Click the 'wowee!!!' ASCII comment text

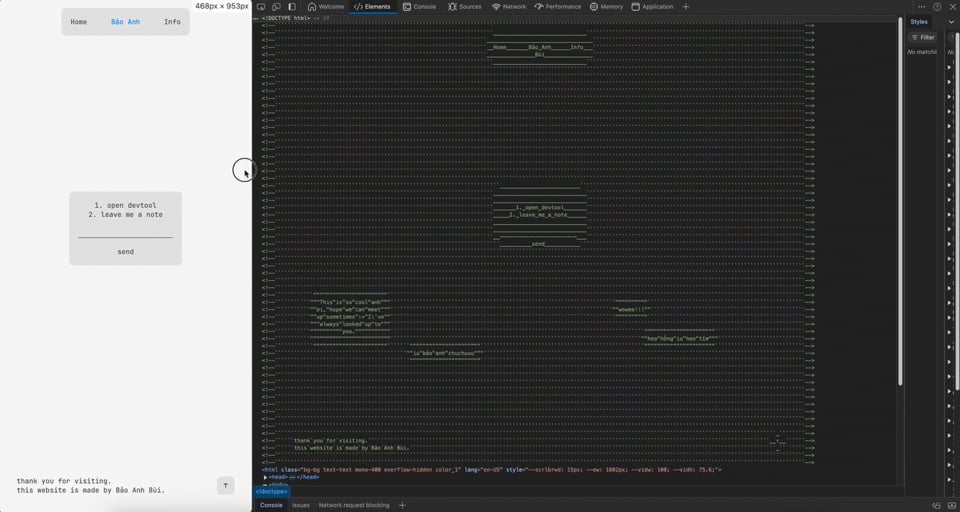click(x=631, y=310)
